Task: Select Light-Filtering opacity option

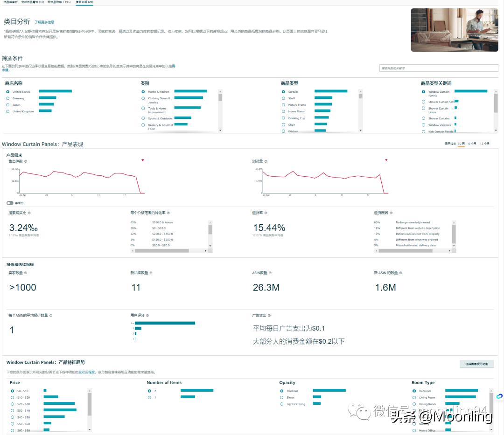Action: click(281, 404)
